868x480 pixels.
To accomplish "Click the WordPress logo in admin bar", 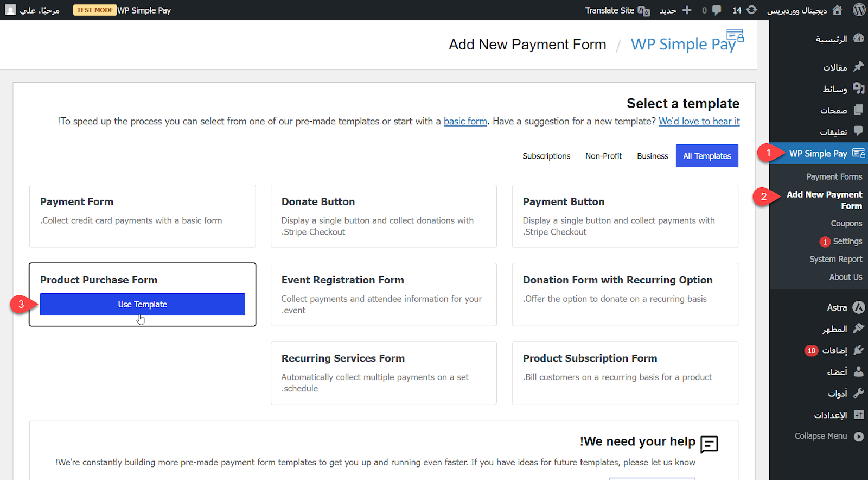I will (x=859, y=10).
